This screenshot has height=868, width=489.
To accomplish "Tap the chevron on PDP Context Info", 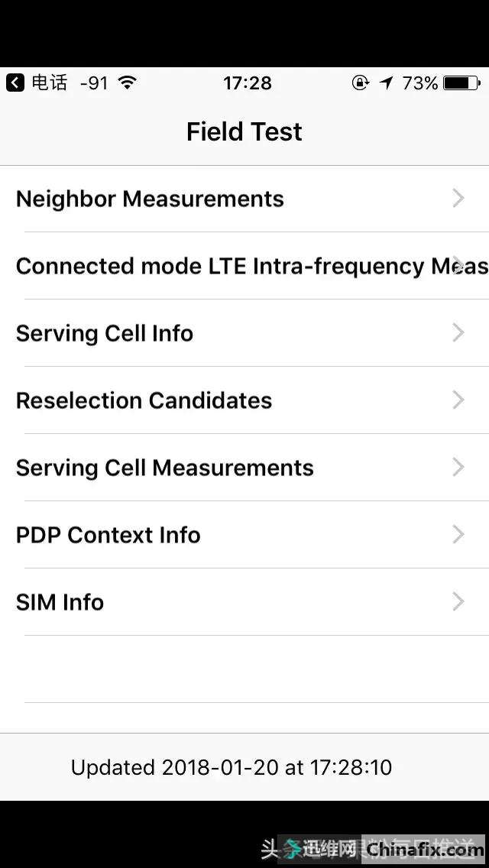I will (x=458, y=534).
